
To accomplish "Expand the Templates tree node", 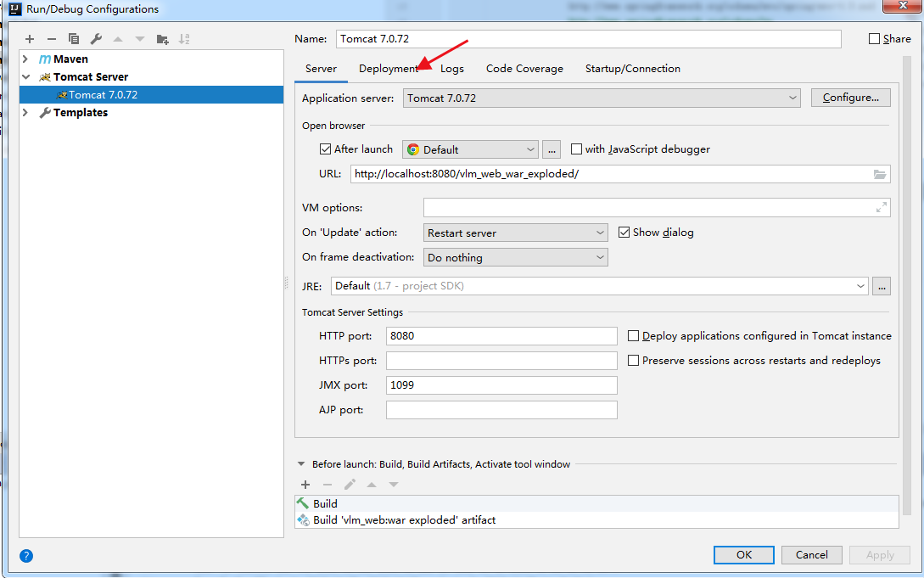I will [x=25, y=112].
